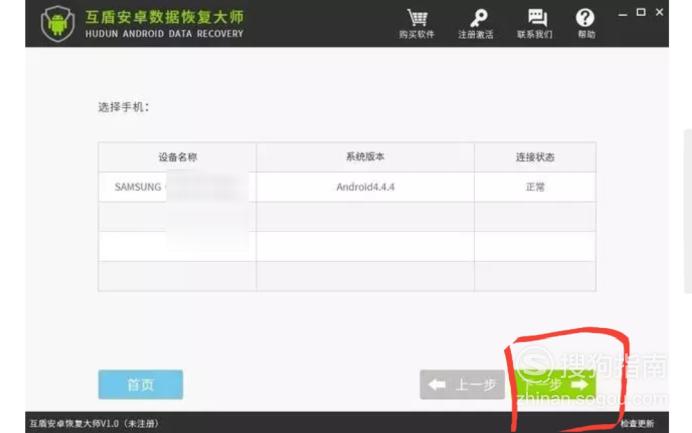Click the Android shield logo
This screenshot has width=692, height=433.
coord(58,24)
